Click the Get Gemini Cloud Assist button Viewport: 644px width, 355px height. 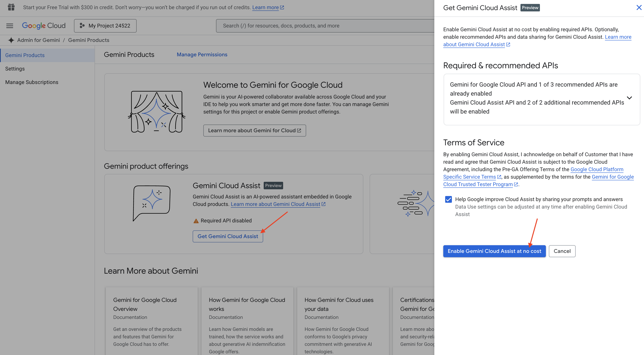(x=227, y=236)
